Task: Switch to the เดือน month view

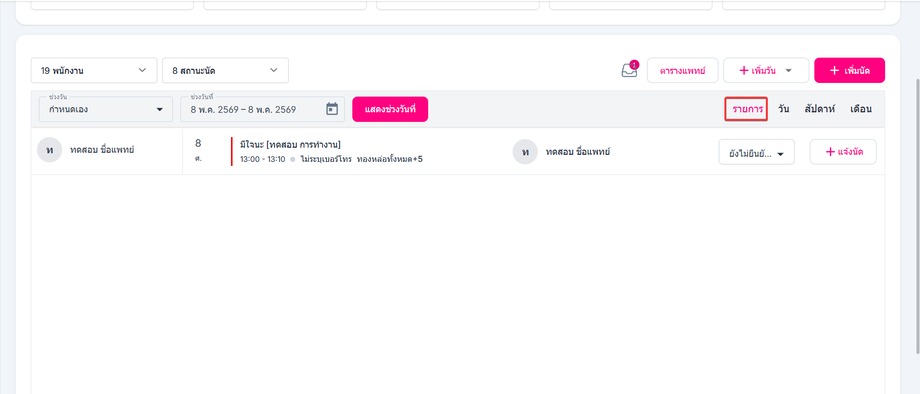Action: [x=861, y=109]
